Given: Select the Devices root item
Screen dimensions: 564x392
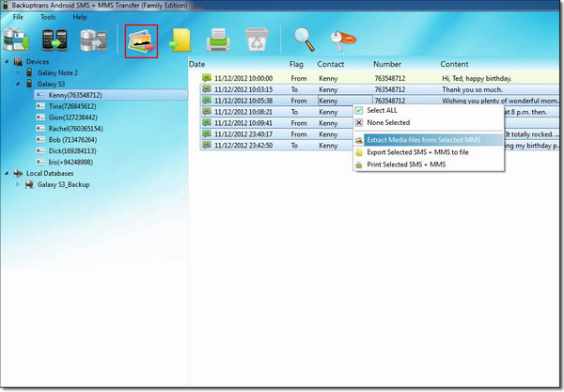Looking at the screenshot, I should tap(38, 62).
